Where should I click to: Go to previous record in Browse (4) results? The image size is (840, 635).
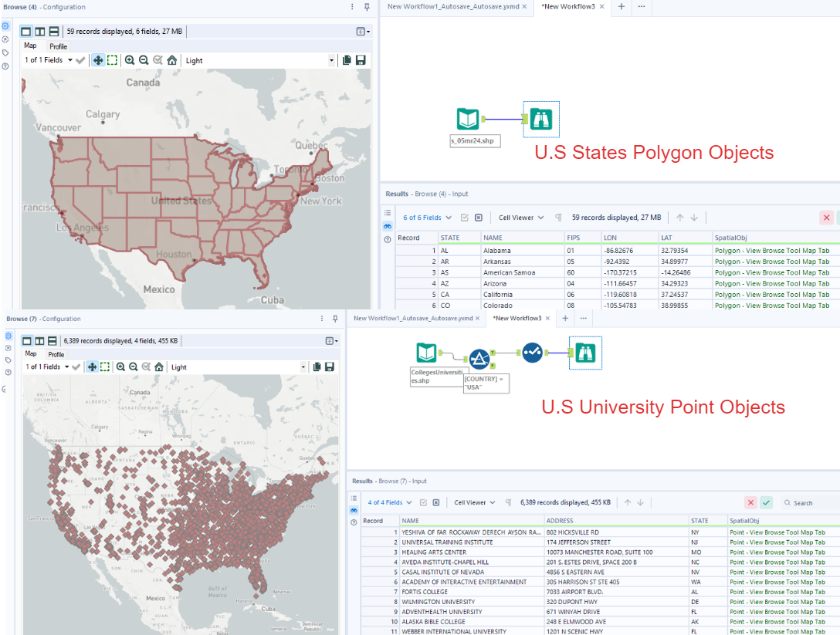680,218
